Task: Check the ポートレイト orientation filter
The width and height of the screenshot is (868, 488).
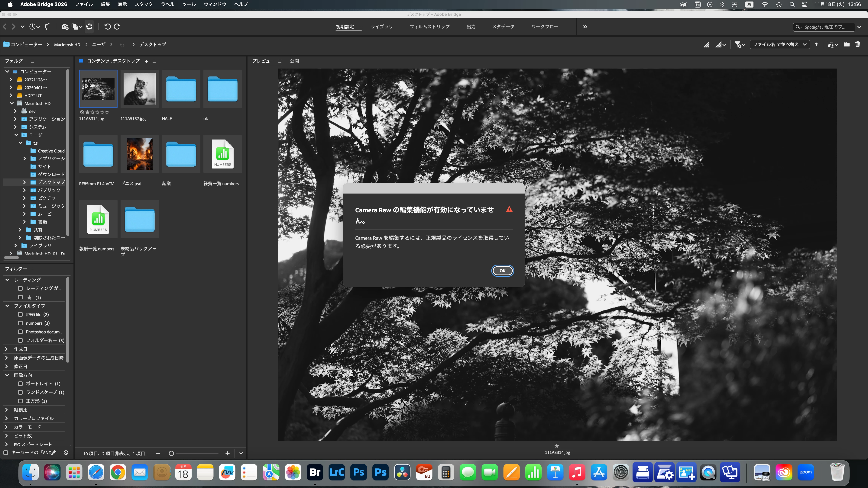Action: (20, 384)
